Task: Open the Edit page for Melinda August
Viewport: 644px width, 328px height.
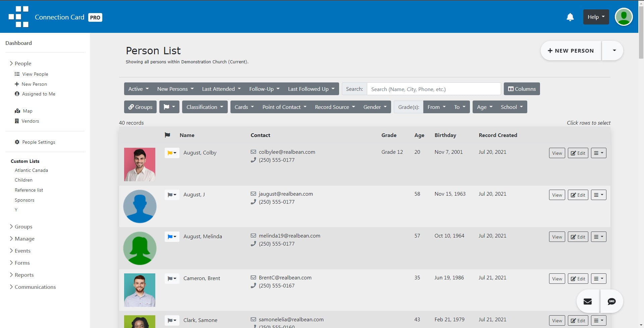Action: (578, 237)
